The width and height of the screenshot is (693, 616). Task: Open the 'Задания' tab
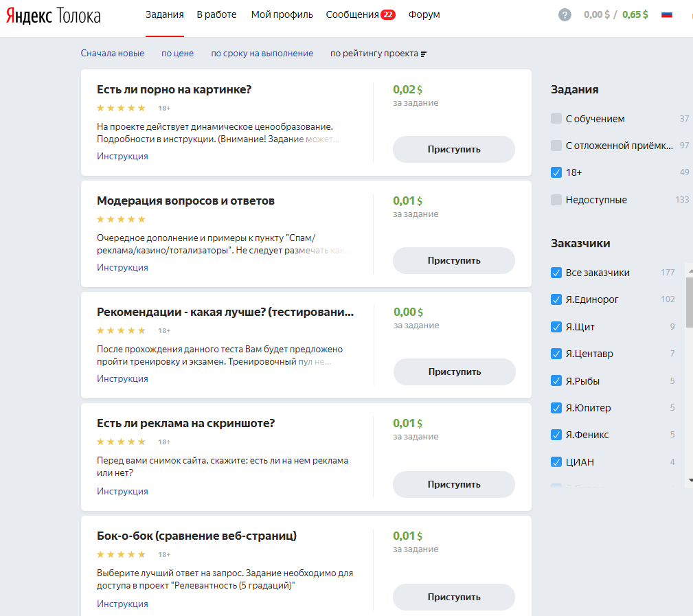(x=164, y=14)
